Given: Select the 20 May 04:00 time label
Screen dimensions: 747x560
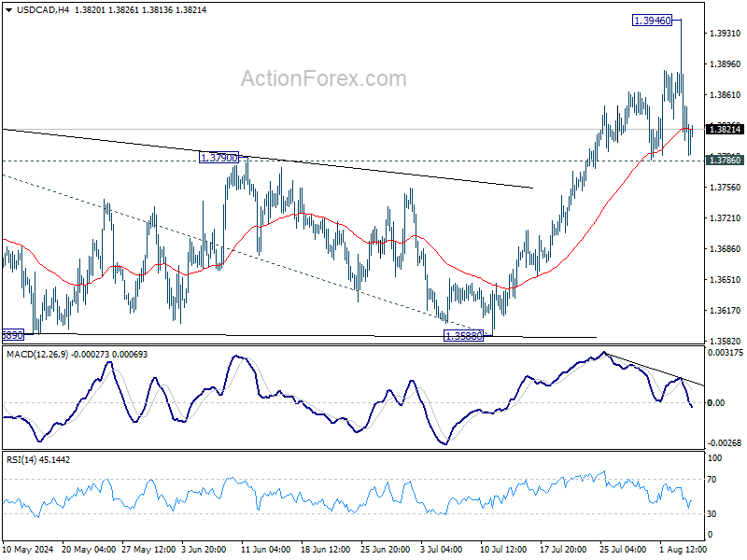Looking at the screenshot, I should 89,550.
